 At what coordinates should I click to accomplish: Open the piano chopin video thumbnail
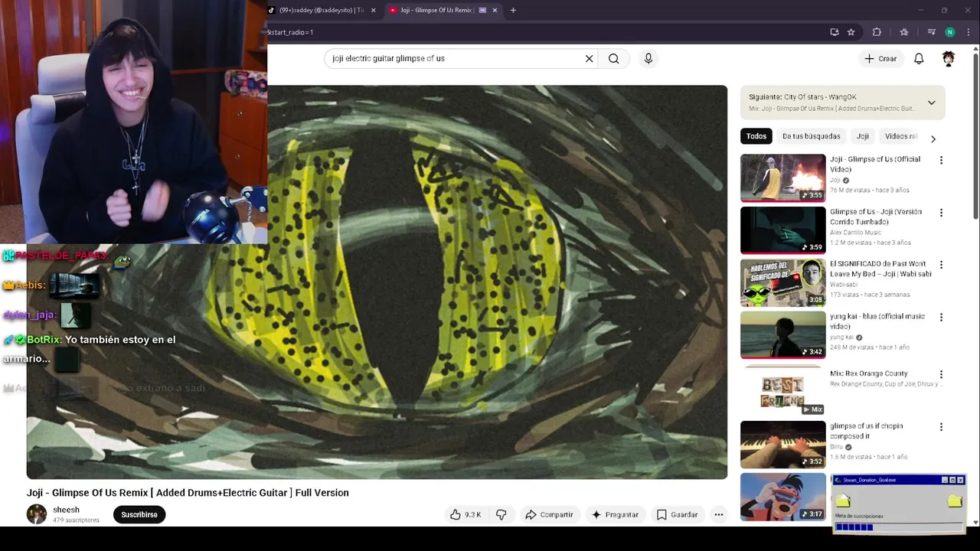[783, 445]
